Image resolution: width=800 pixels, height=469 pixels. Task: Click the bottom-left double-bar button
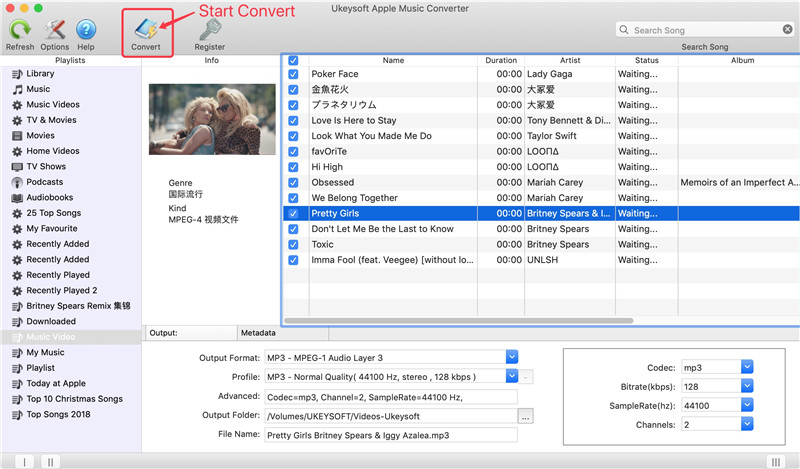click(51, 461)
